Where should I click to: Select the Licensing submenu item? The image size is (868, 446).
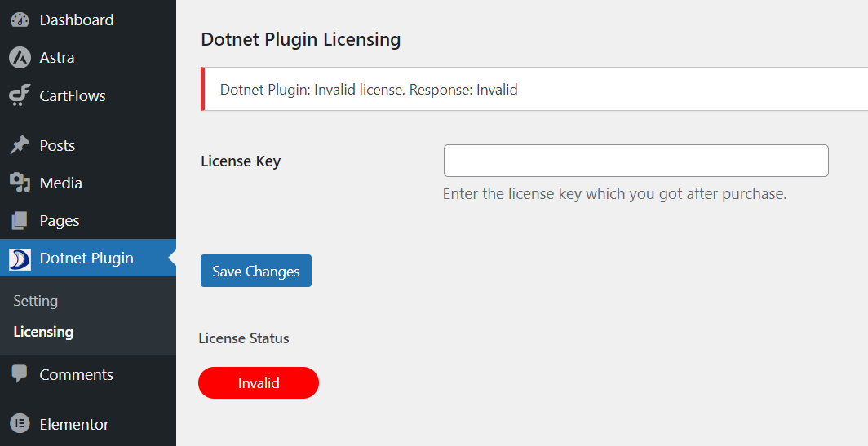point(43,332)
